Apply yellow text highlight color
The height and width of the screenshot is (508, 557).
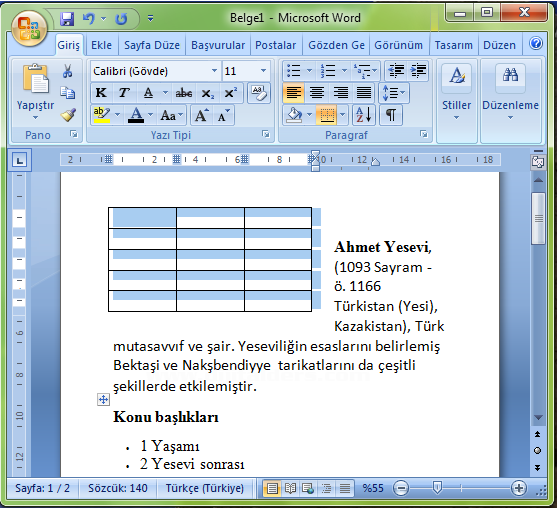(x=102, y=115)
